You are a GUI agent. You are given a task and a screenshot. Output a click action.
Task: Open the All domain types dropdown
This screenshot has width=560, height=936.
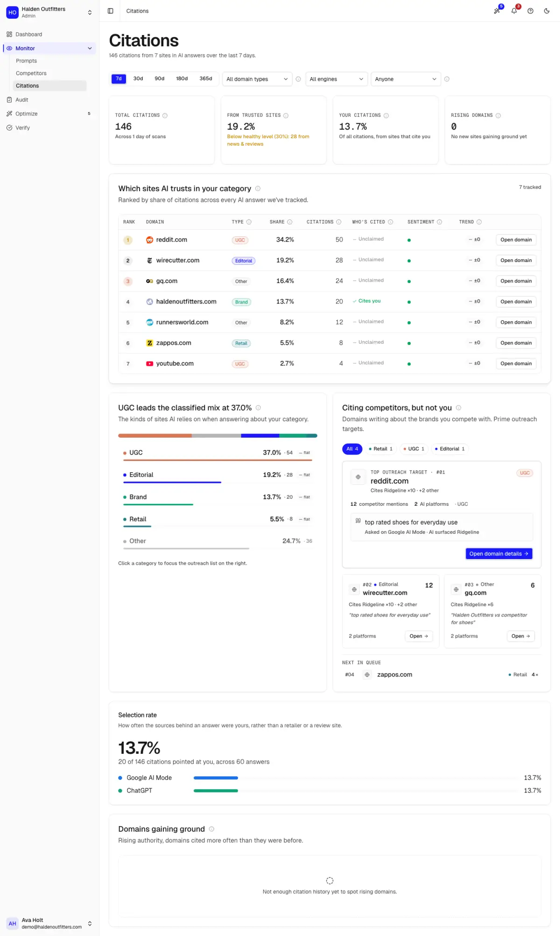[257, 79]
